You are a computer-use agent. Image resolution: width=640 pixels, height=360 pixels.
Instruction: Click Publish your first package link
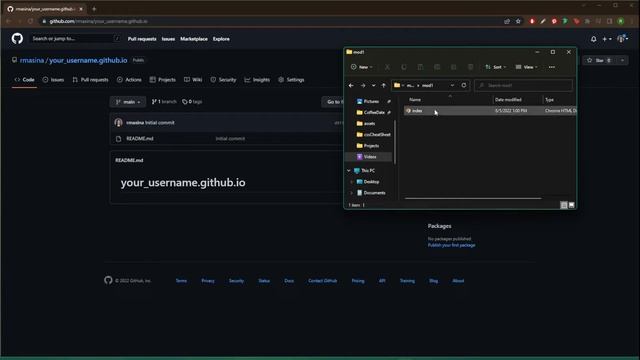point(451,245)
